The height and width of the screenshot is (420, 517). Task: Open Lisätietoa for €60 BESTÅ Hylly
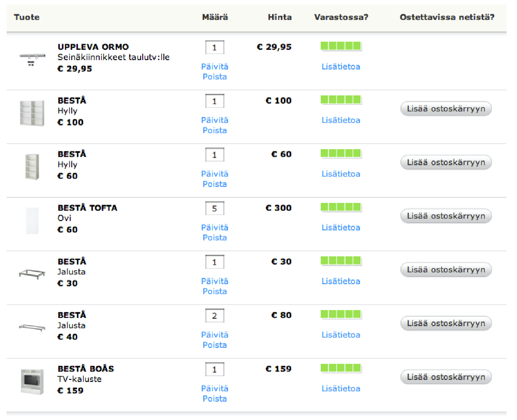[341, 174]
